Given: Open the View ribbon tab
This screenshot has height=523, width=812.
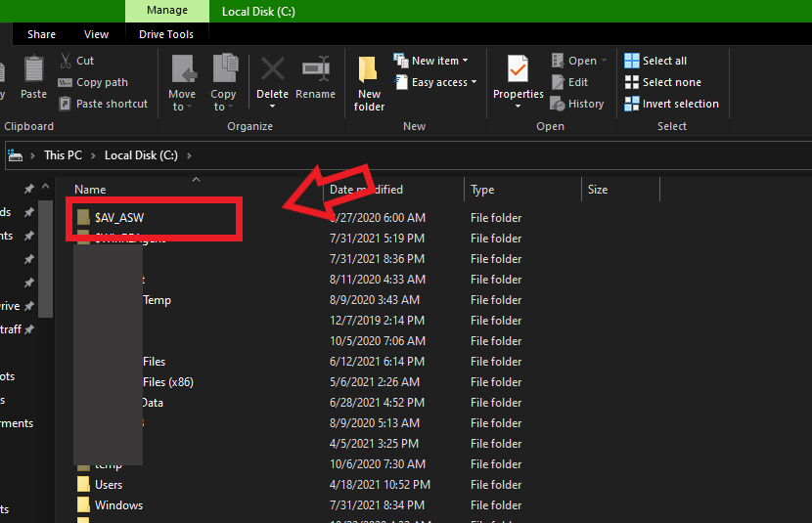Looking at the screenshot, I should pos(96,34).
